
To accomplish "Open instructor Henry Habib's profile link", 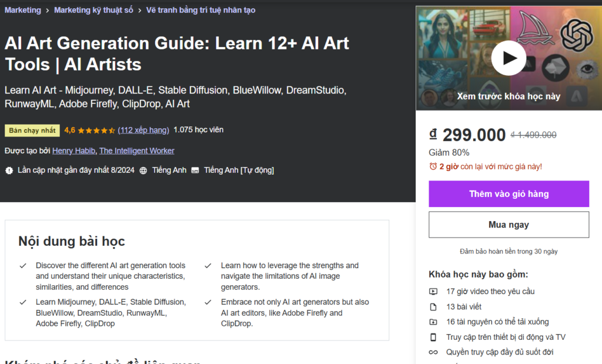I will pos(73,151).
